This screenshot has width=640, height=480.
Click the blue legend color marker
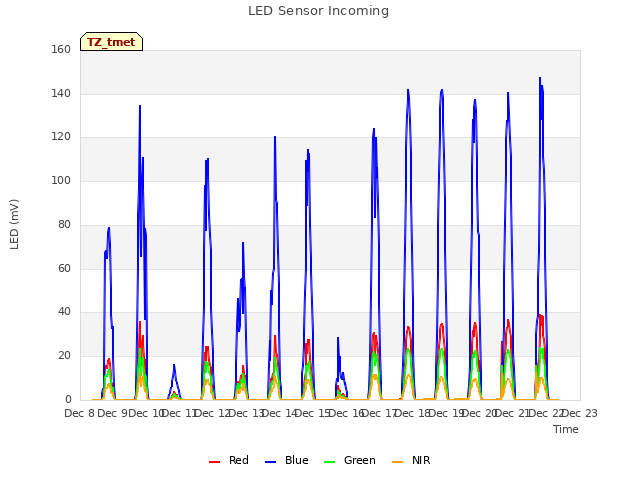pyautogui.click(x=271, y=462)
